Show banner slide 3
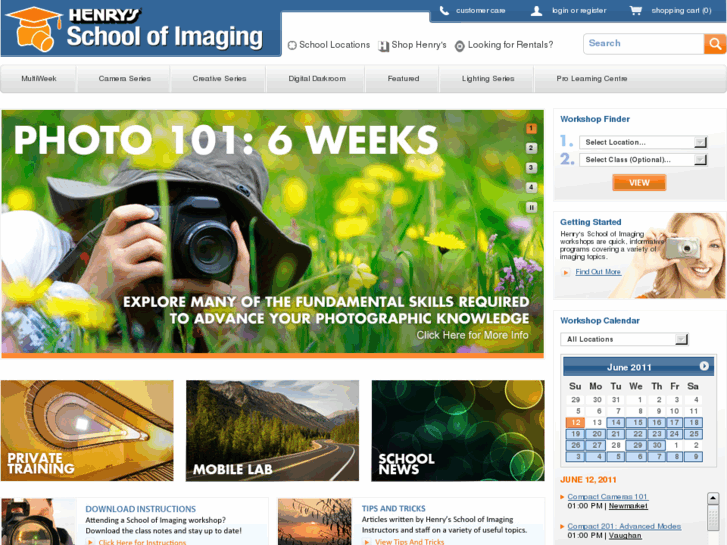727x545 pixels. click(531, 167)
